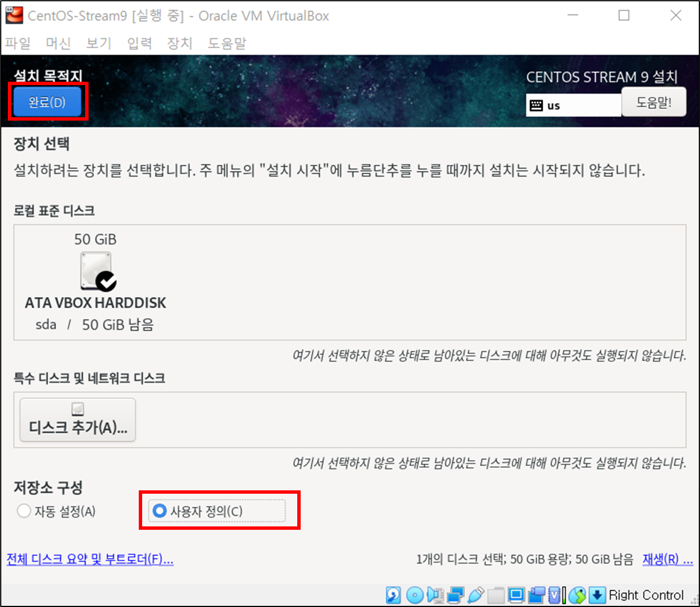Viewport: 700px width, 607px height.
Task: Open the 입력 menu
Action: (139, 43)
